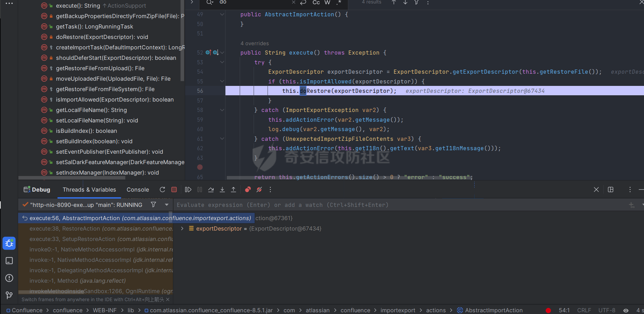Show more tool windows ellipsis
This screenshot has height=314, width=644.
(x=9, y=3)
